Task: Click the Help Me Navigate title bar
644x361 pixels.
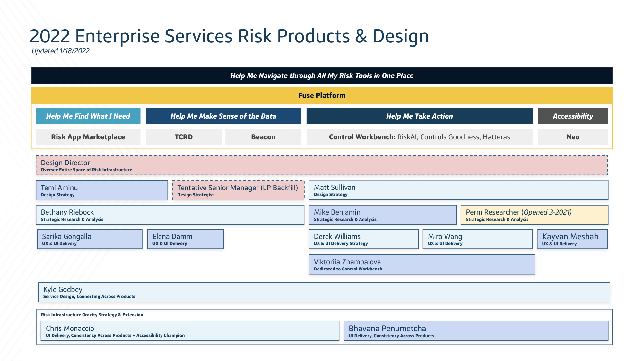Action: (322, 76)
